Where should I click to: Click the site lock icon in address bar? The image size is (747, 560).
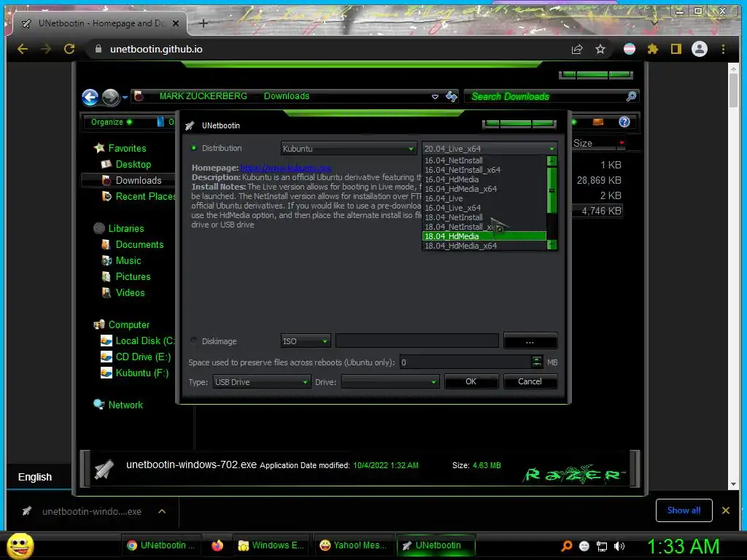coord(98,49)
